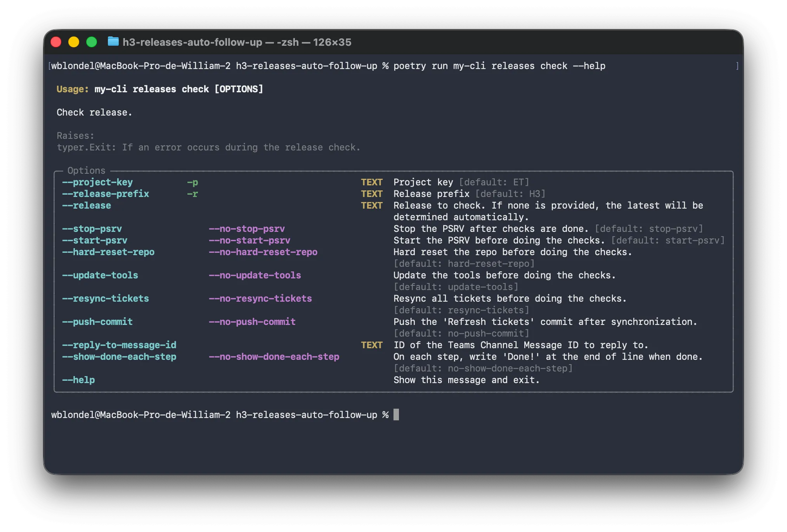Click the -r short flag
The width and height of the screenshot is (787, 532).
192,194
